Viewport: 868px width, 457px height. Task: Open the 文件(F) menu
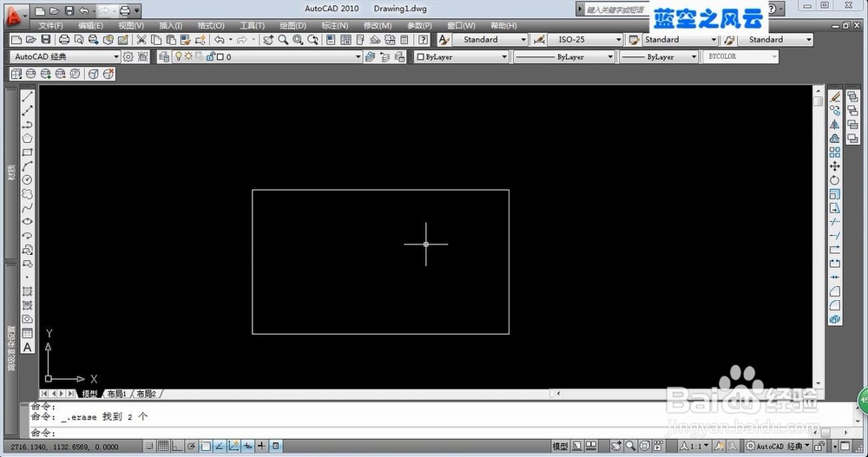tap(50, 25)
